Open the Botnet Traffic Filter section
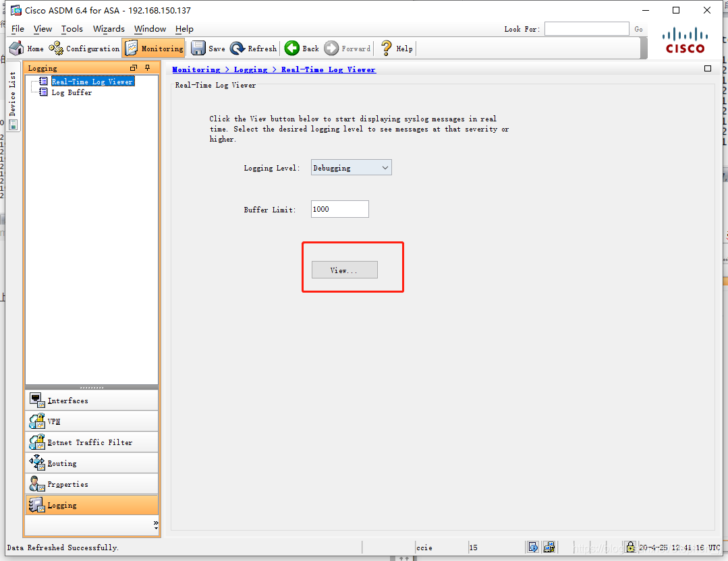Viewport: 728px width, 561px height. 92,442
